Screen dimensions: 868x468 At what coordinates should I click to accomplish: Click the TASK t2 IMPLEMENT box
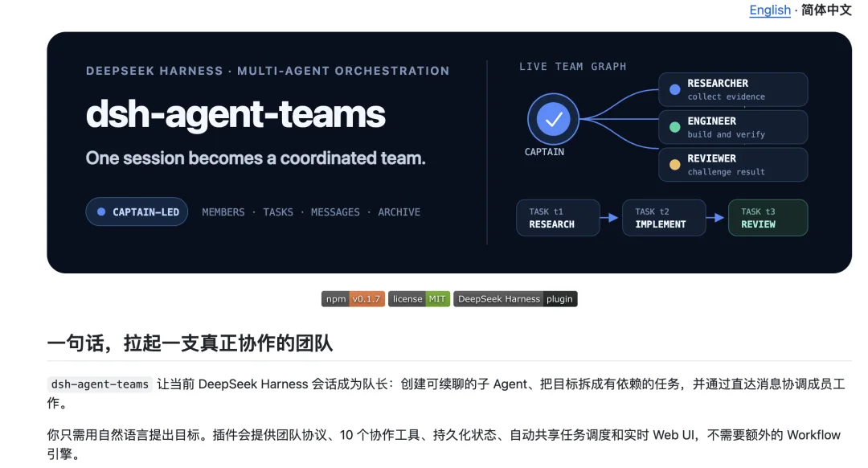[x=664, y=218]
